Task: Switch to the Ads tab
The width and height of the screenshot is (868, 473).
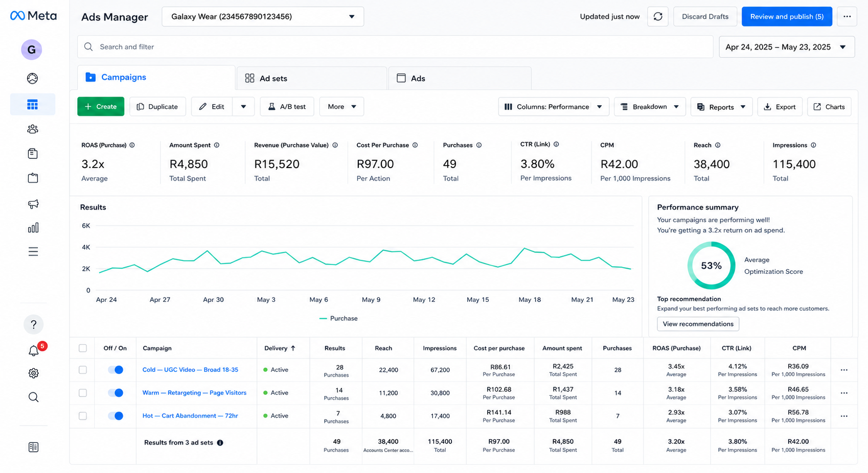Action: coord(460,78)
